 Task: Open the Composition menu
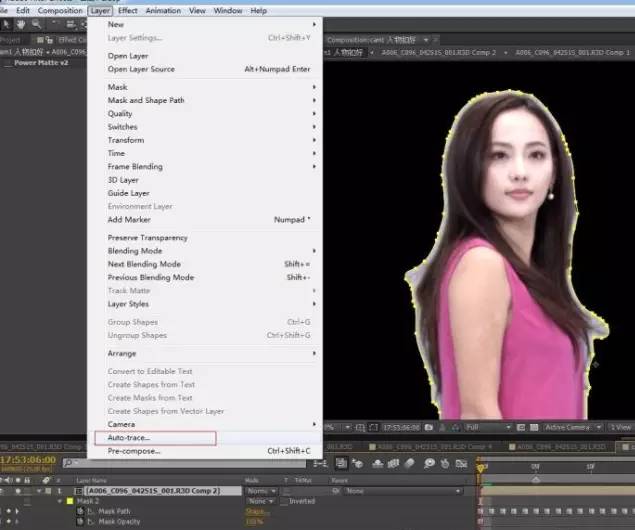[x=60, y=11]
